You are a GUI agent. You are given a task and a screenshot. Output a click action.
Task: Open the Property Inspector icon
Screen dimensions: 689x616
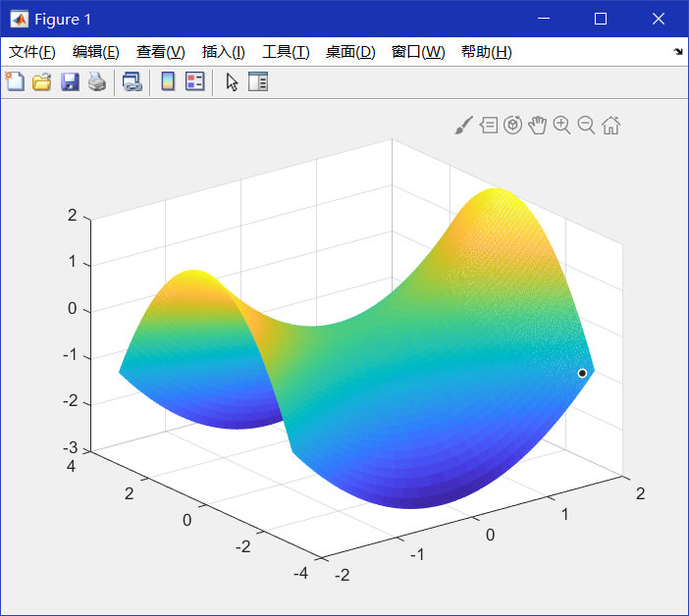pos(258,81)
